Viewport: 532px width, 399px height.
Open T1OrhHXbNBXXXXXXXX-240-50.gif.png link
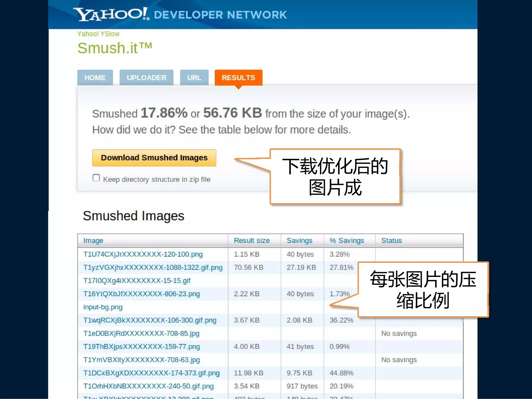tap(148, 386)
